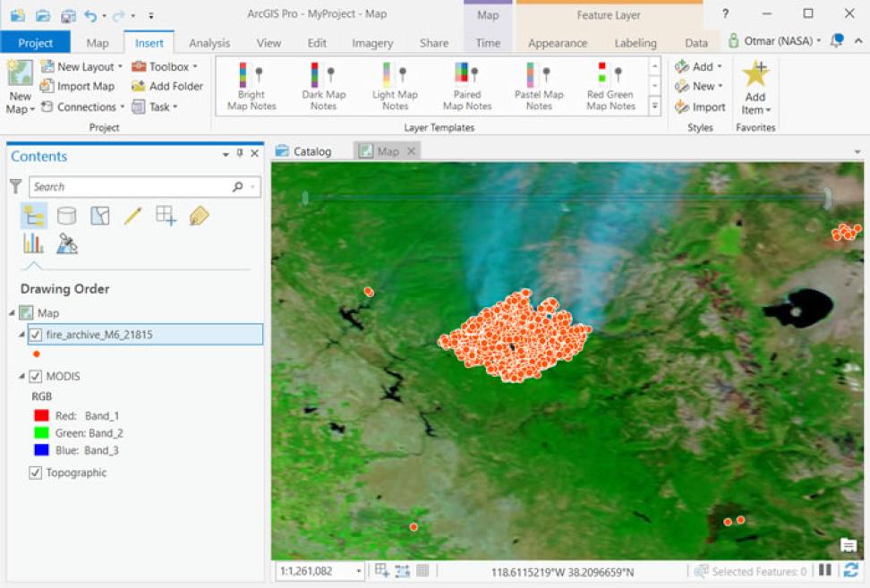Click the filter funnel icon in Contents

pyautogui.click(x=15, y=186)
